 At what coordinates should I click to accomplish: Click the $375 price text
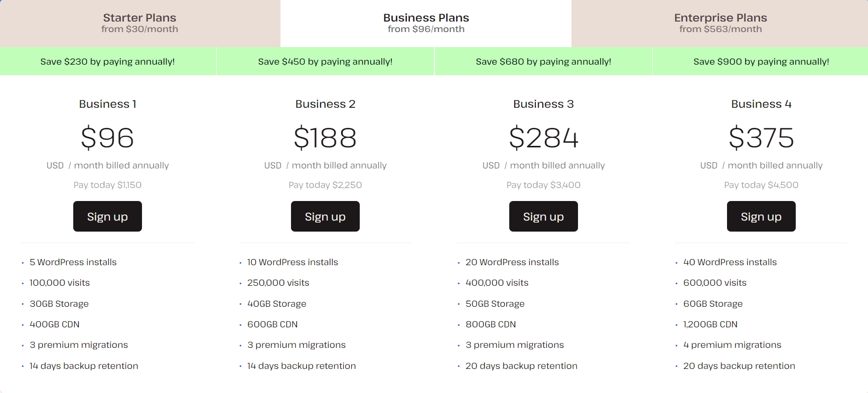pyautogui.click(x=761, y=138)
